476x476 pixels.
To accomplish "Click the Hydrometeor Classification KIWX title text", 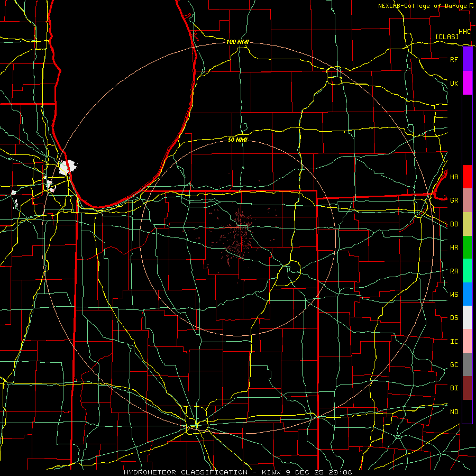I will pyautogui.click(x=237, y=472).
